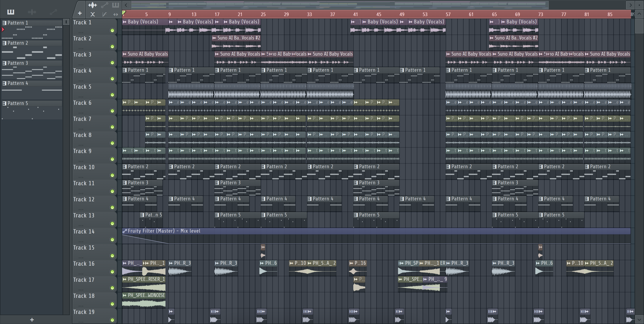The width and height of the screenshot is (644, 324).
Task: Open clip menu of the PH_SPEE..WDNOISE clip
Action: 125,295
